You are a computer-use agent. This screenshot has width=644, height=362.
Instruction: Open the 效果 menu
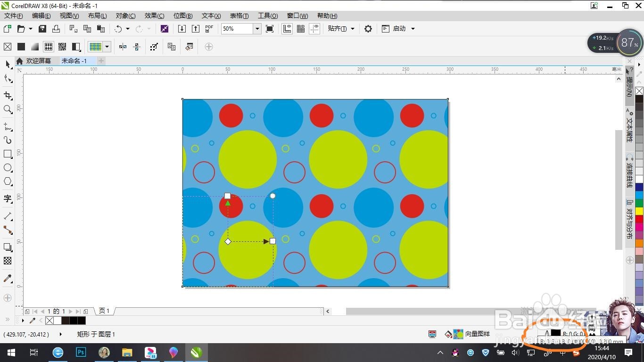(x=154, y=16)
